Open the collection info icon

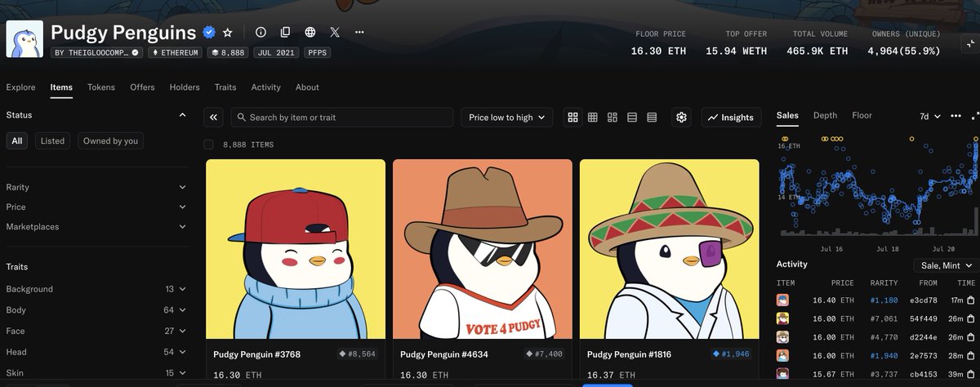tap(261, 33)
